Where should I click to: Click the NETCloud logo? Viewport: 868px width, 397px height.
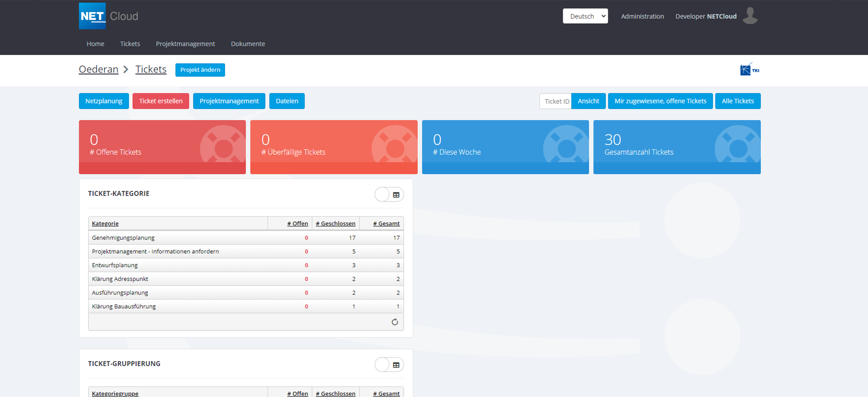[108, 16]
